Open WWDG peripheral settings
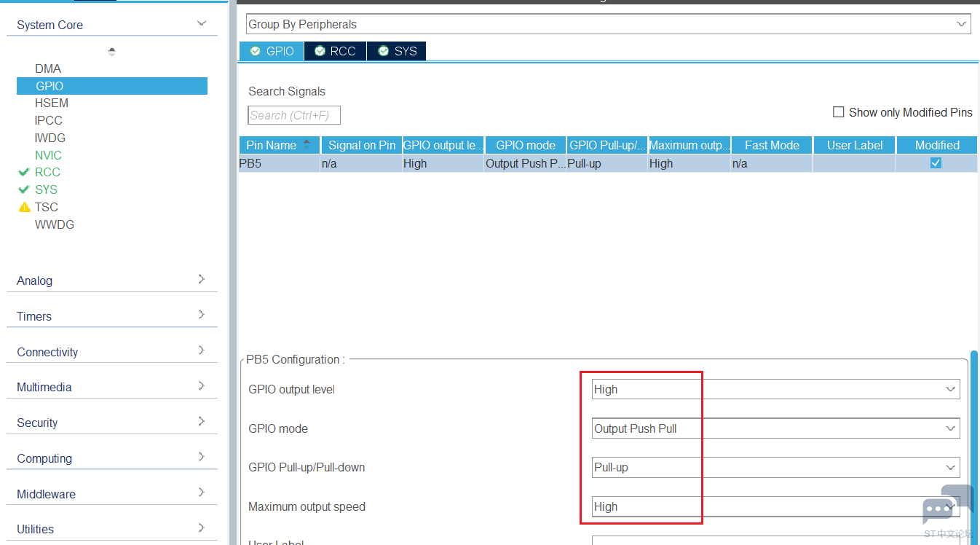The height and width of the screenshot is (545, 980). pyautogui.click(x=55, y=224)
